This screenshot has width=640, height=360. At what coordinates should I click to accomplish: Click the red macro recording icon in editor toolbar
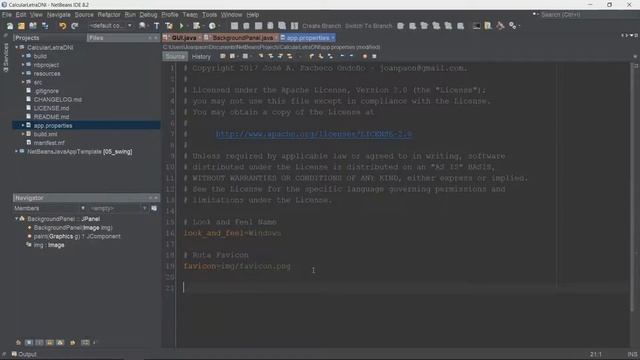[x=365, y=56]
